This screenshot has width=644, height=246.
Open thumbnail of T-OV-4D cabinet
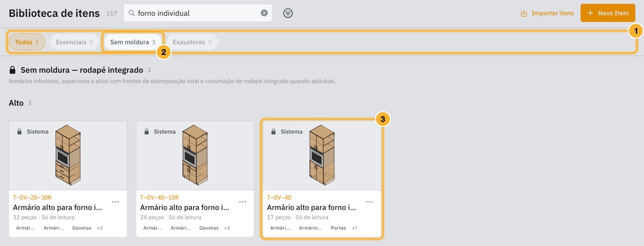[322, 155]
